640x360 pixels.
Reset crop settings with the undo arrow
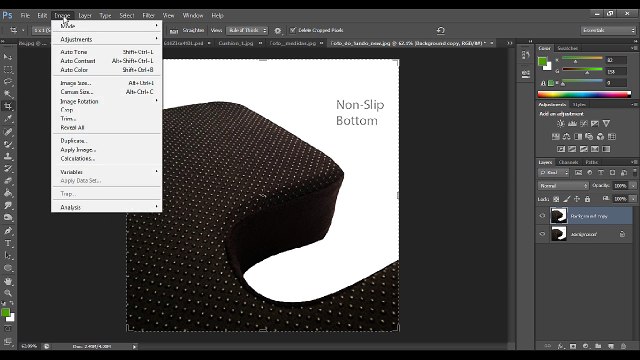[x=440, y=30]
